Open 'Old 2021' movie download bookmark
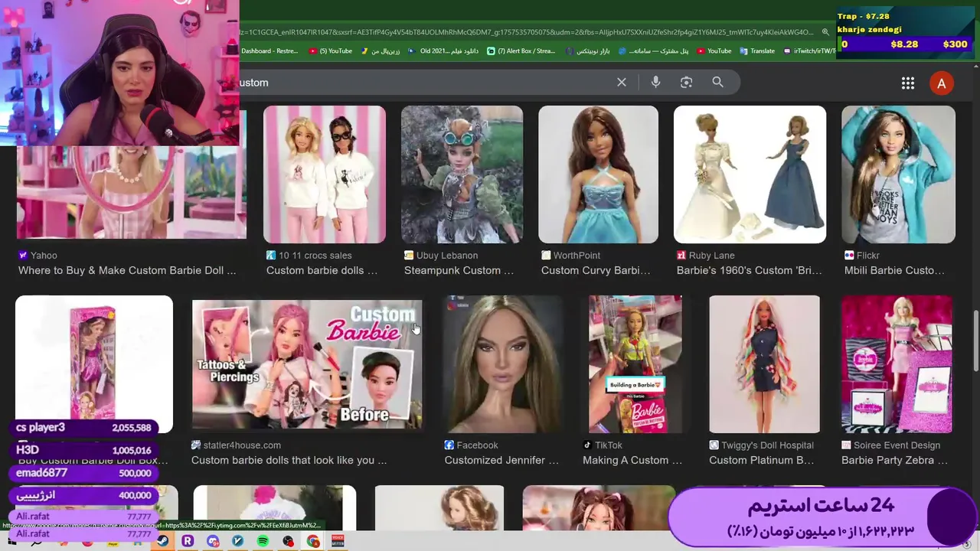980x551 pixels. (444, 51)
